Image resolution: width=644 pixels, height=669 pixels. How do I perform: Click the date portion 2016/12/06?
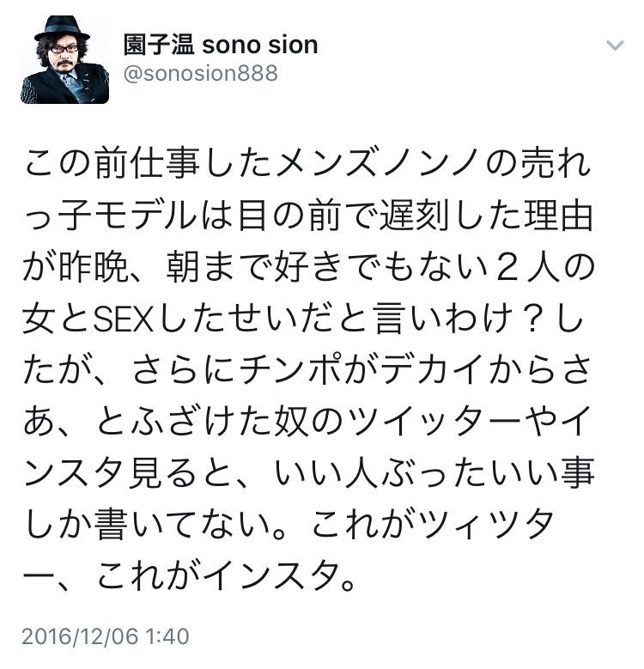(80, 636)
